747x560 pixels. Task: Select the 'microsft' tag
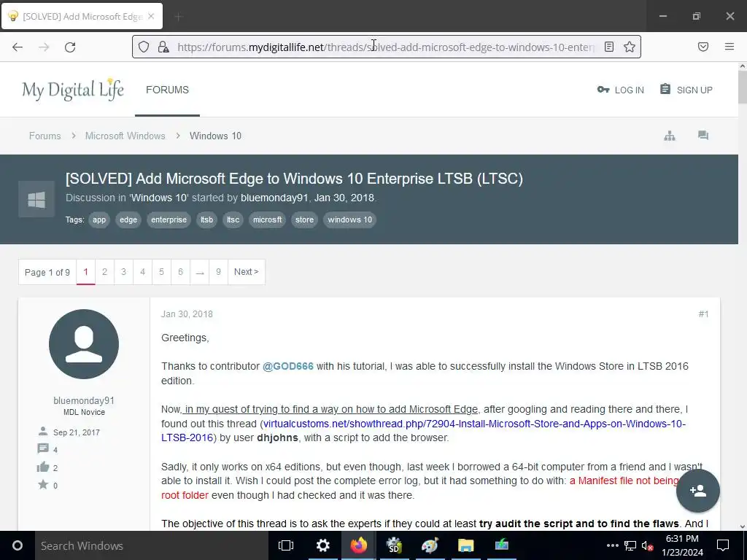(x=267, y=219)
